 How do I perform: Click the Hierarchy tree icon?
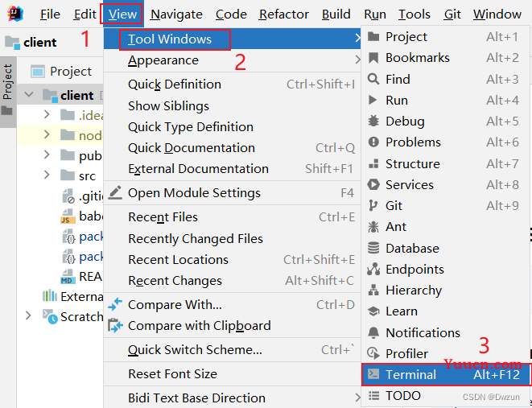[373, 291]
